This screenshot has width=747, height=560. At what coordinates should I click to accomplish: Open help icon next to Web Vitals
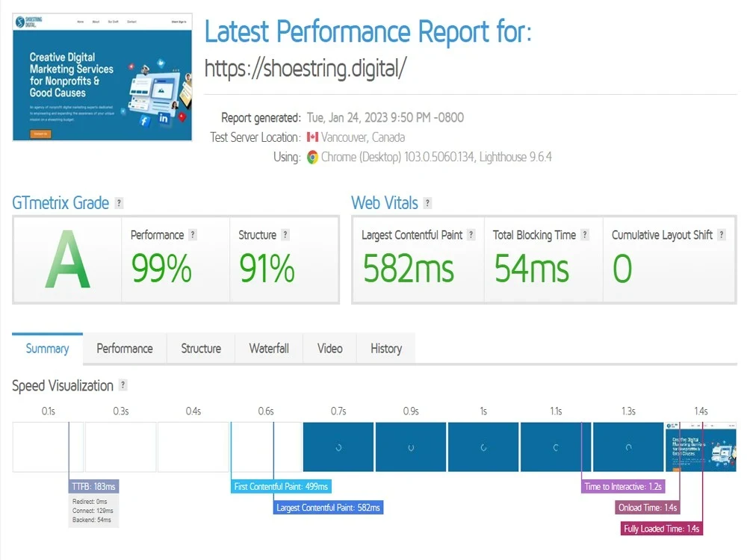click(x=428, y=203)
